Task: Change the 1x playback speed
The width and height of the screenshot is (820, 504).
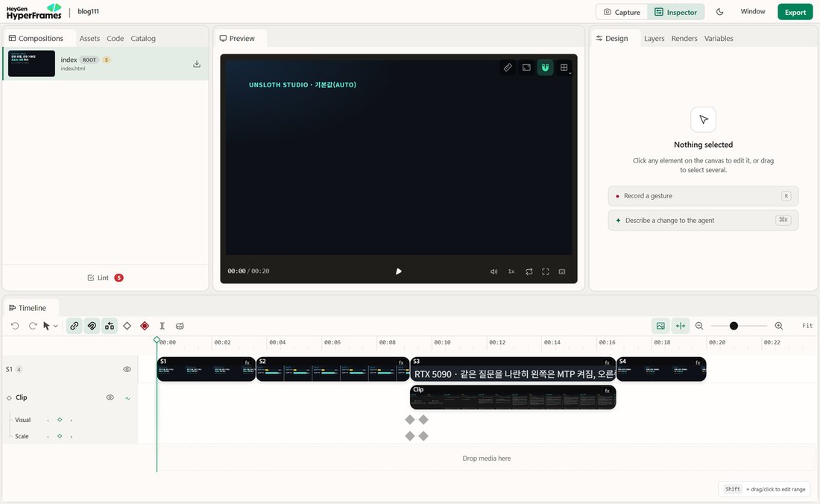Action: 511,271
